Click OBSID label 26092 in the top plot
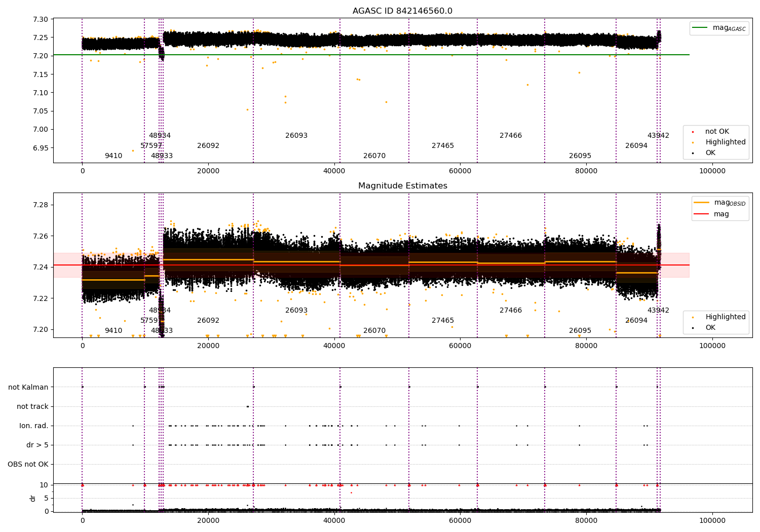760x532 pixels. (208, 146)
